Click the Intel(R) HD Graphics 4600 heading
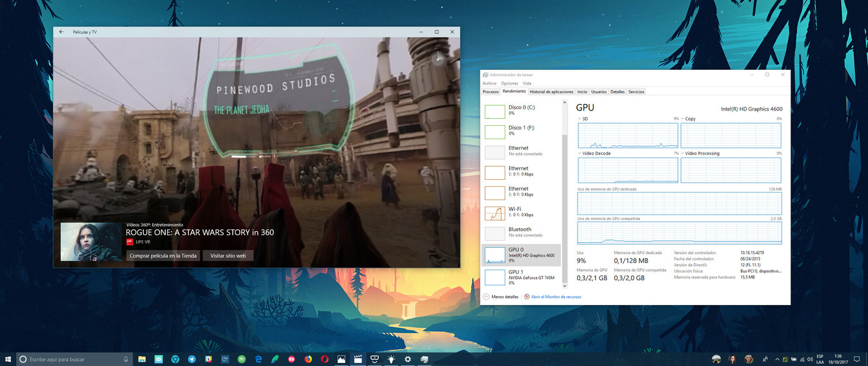The height and width of the screenshot is (366, 868). tap(752, 109)
